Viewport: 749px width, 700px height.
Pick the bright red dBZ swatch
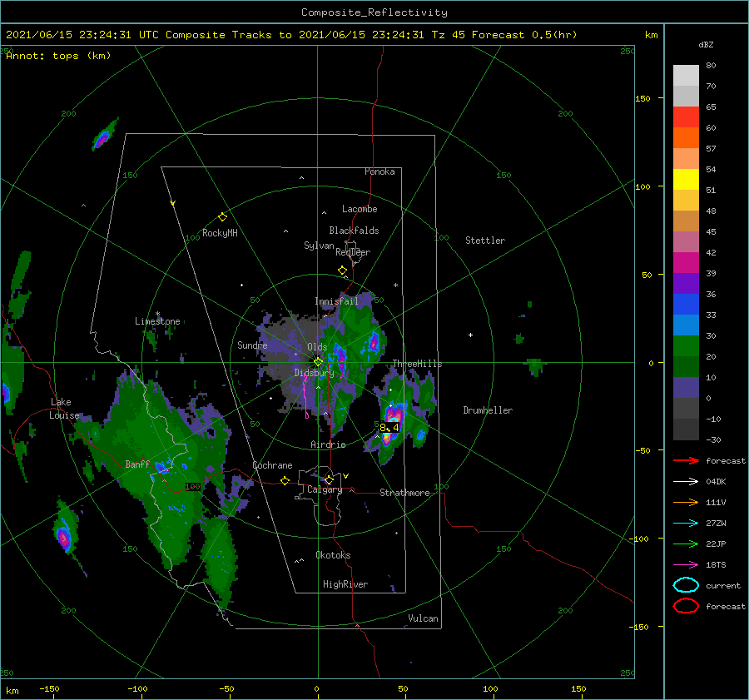[686, 117]
